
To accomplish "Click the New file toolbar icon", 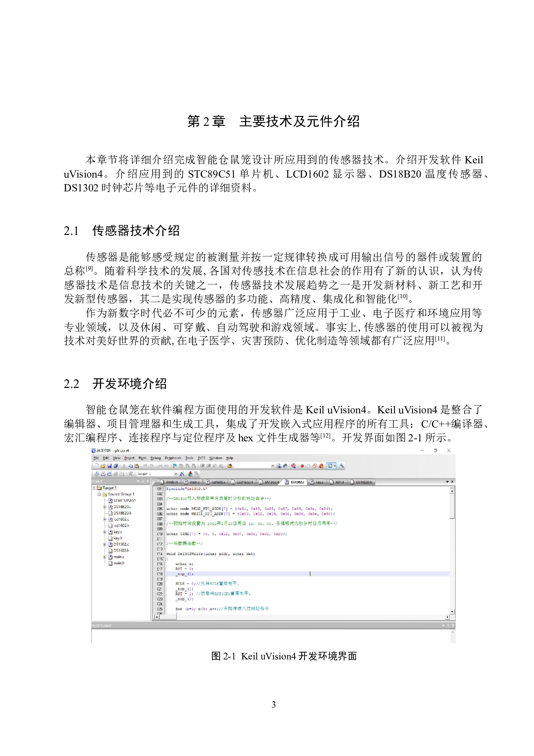I will pyautogui.click(x=97, y=466).
